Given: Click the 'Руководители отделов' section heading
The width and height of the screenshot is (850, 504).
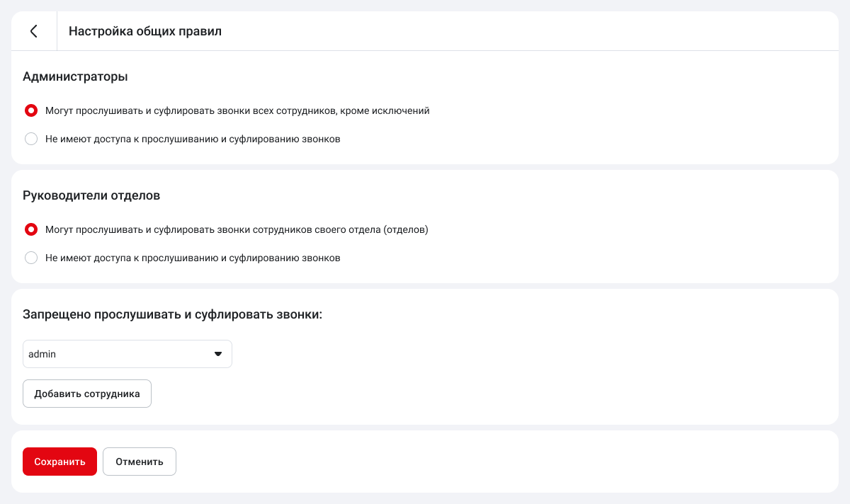Looking at the screenshot, I should click(x=91, y=195).
